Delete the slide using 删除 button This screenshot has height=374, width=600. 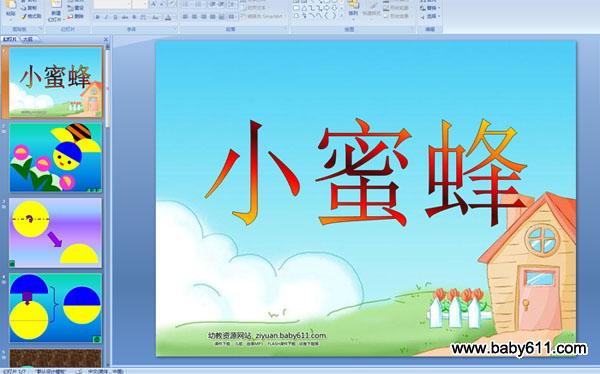(x=75, y=16)
